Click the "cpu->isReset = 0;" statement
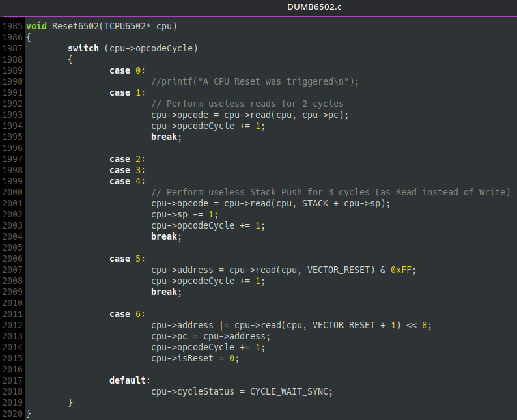This screenshot has width=517, height=420. 195,358
